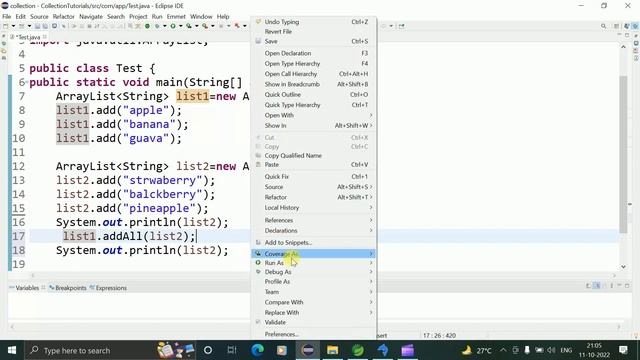This screenshot has width=640, height=360.
Task: Click the Save toolbar icon
Action: pyautogui.click(x=37, y=26)
